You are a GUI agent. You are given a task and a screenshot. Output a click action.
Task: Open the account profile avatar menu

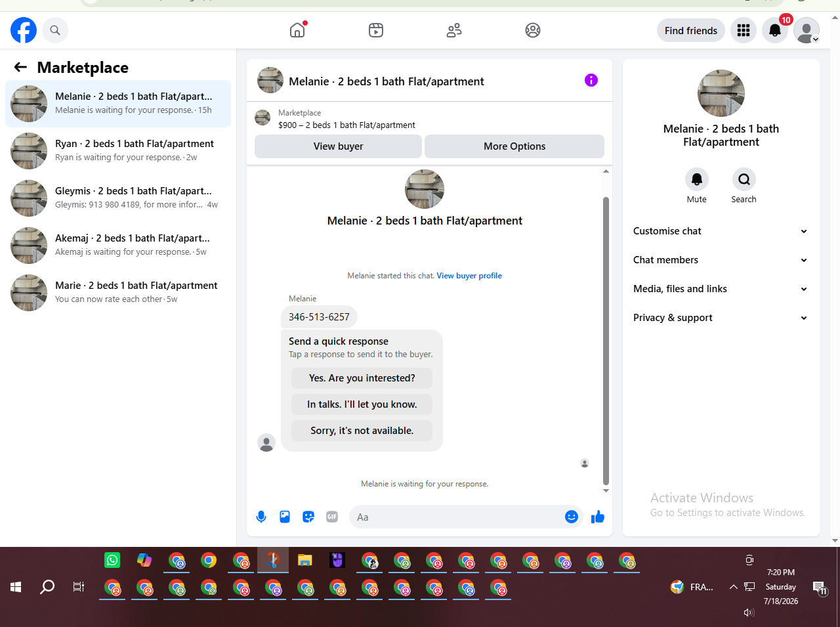coord(807,30)
